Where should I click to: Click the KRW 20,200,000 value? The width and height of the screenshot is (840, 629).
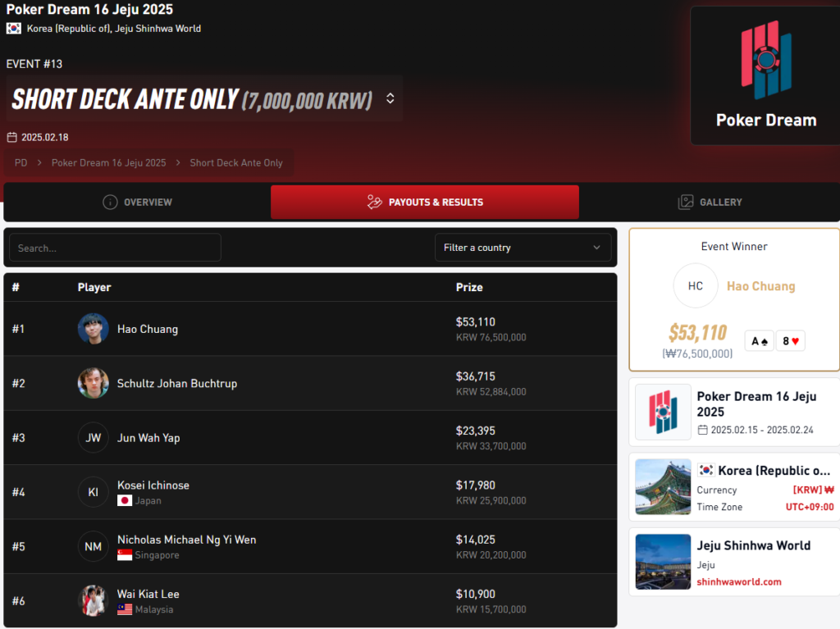pos(491,555)
